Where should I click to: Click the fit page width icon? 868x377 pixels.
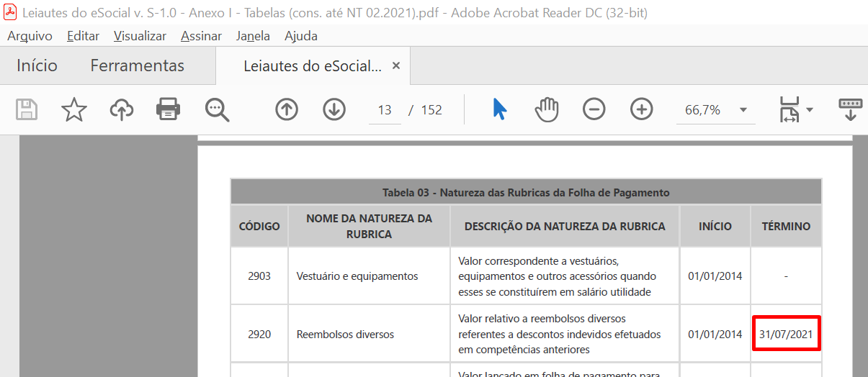(x=789, y=109)
